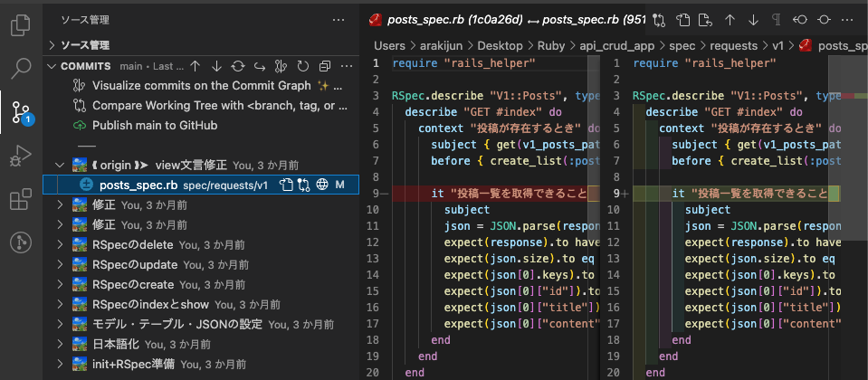Open file icon on posts_spec.rb row
The width and height of the screenshot is (868, 380).
click(x=286, y=185)
